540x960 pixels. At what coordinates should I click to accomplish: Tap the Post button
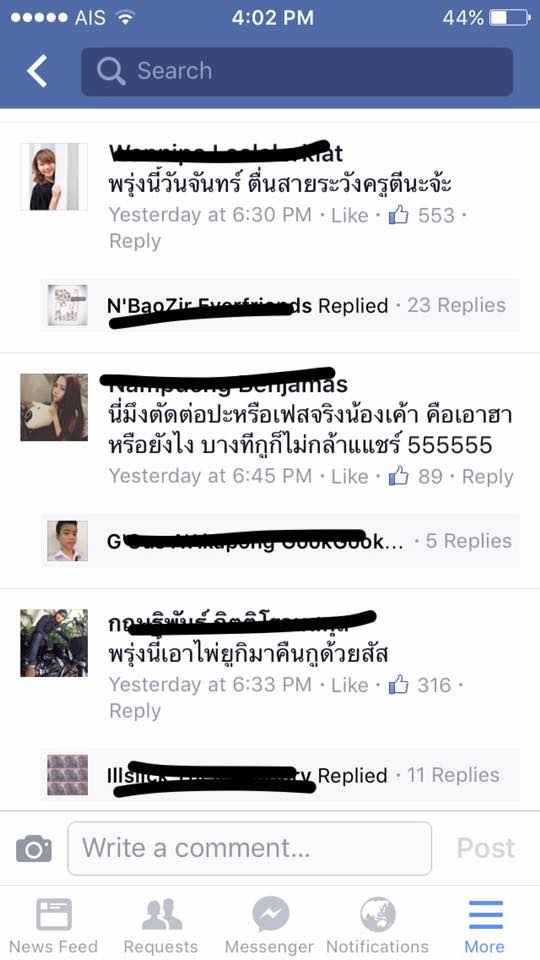point(486,849)
